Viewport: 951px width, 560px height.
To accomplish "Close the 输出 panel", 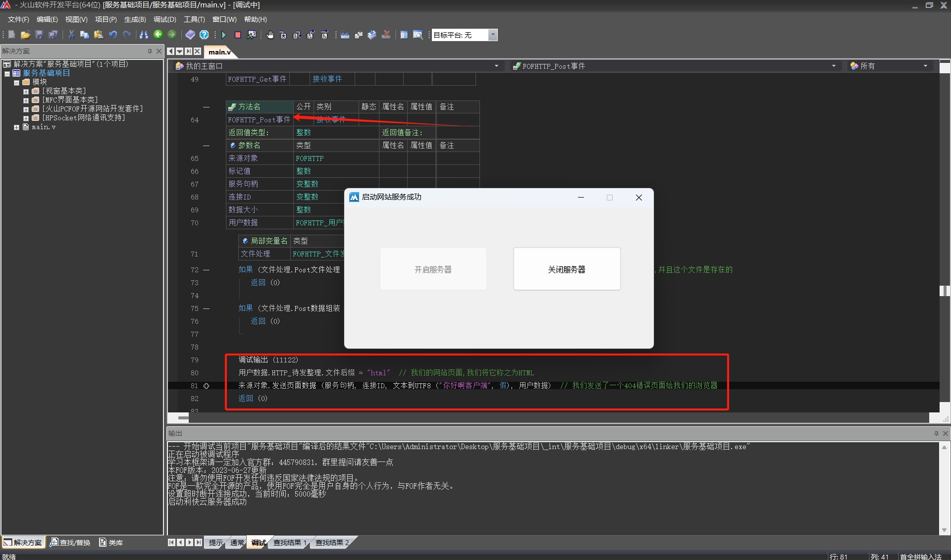I will click(x=945, y=433).
